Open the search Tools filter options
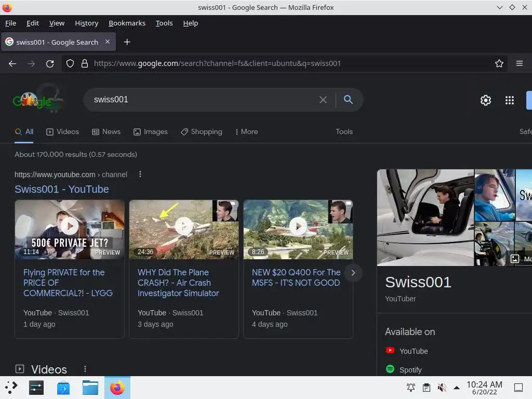532x399 pixels. coord(344,131)
